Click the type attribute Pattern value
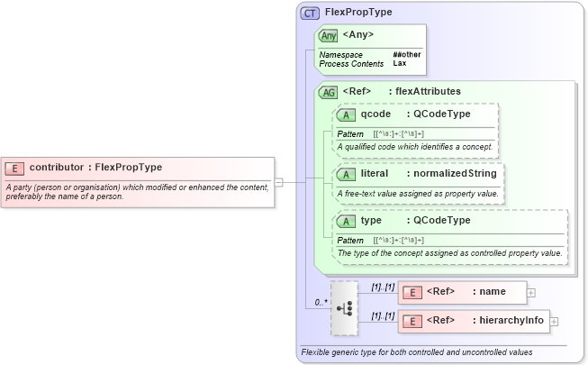Image resolution: width=588 pixels, height=365 pixels. (x=398, y=241)
